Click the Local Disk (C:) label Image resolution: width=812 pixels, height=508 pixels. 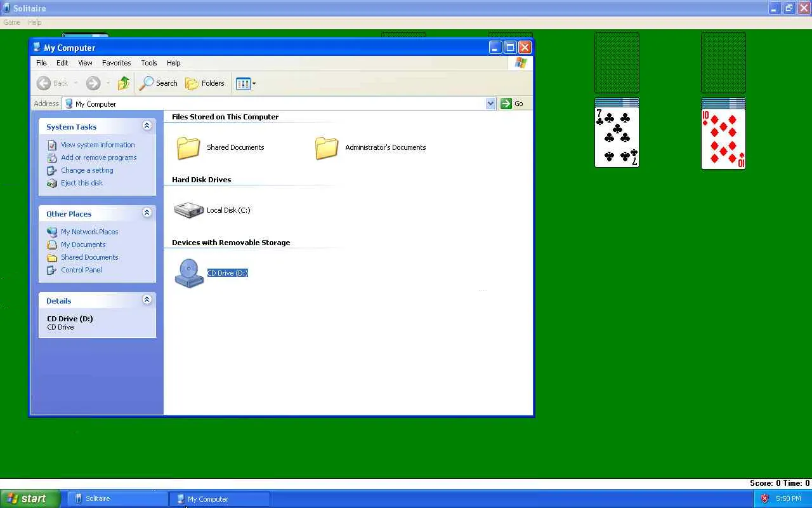point(228,210)
